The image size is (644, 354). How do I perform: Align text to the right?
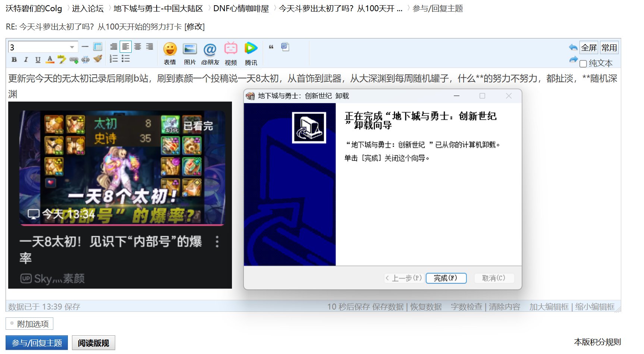pos(150,47)
